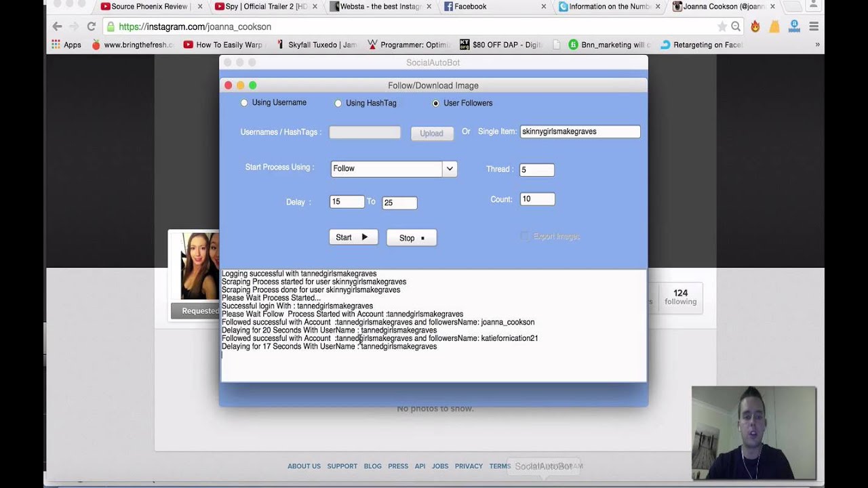Click the Count input field
This screenshot has height=488, width=868.
pos(537,199)
